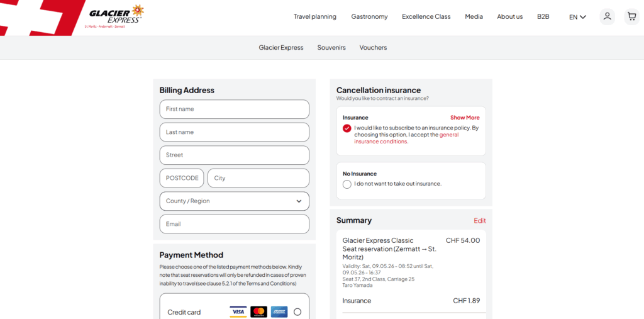Expand the County / Region dropdown
This screenshot has height=319, width=644.
(234, 201)
